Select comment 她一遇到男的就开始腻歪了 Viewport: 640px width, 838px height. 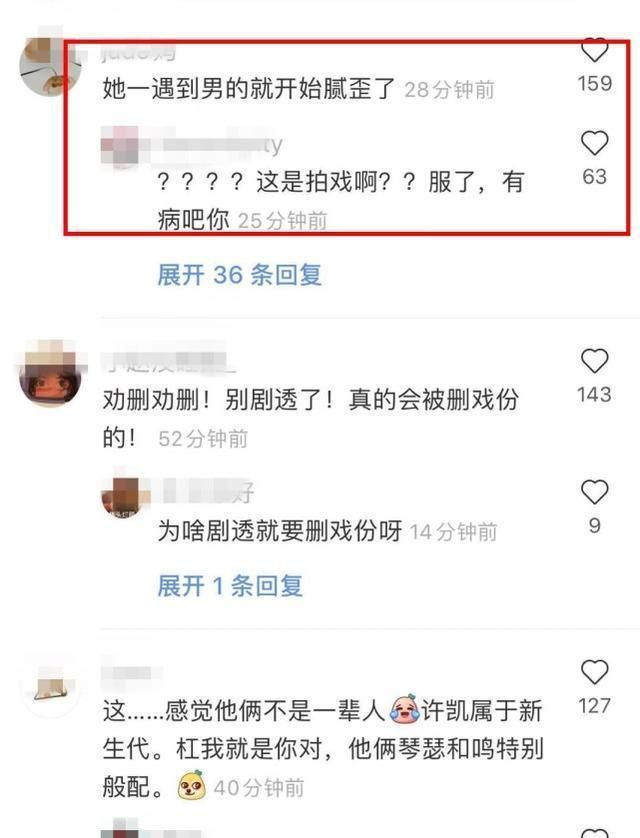click(248, 89)
